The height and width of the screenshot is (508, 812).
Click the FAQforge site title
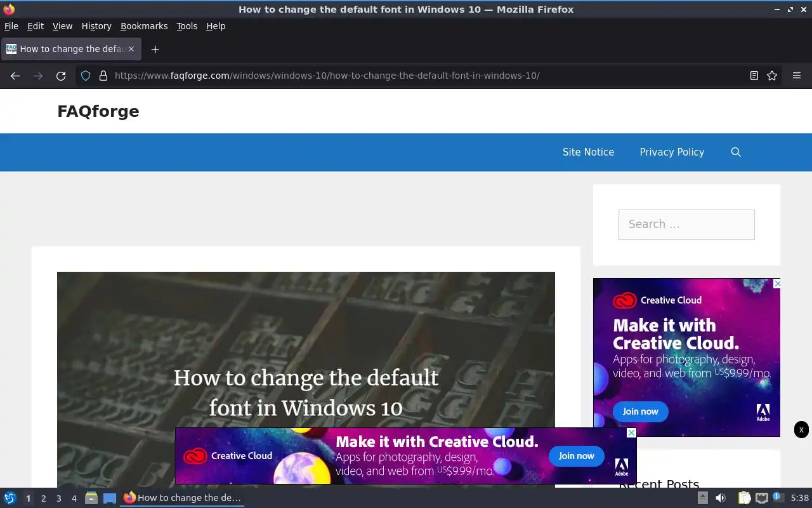pos(98,111)
